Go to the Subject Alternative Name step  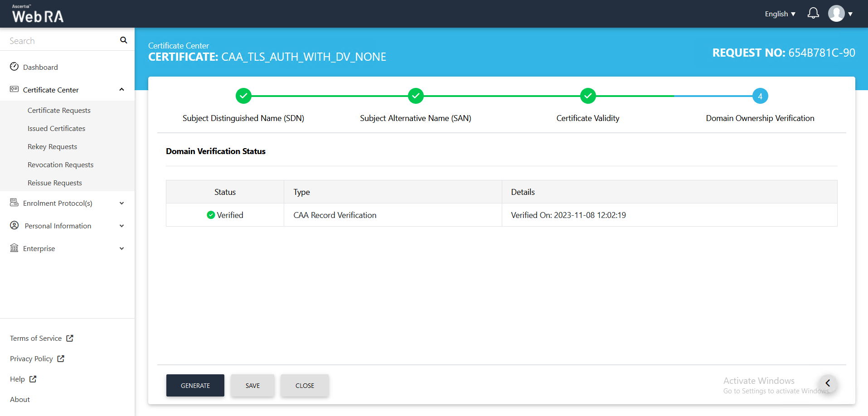(416, 96)
